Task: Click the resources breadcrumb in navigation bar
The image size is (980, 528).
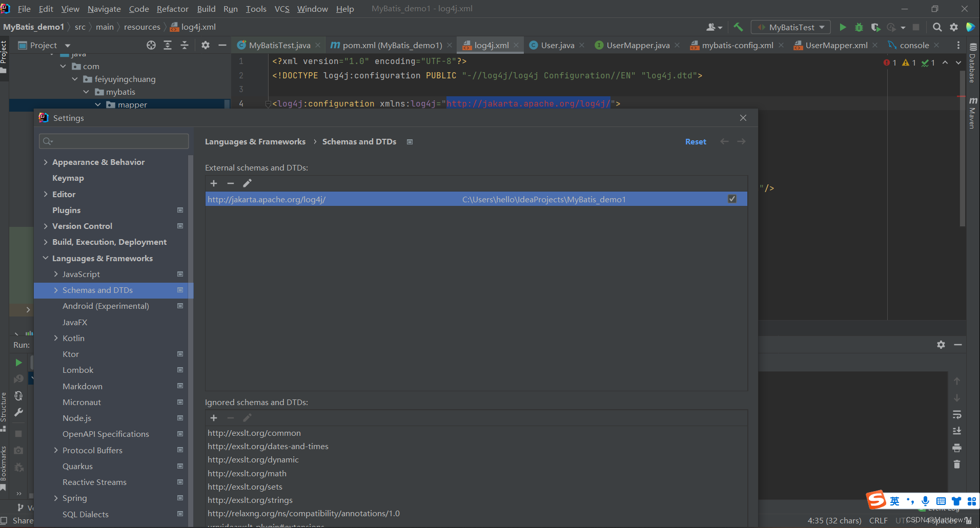Action: tap(142, 27)
